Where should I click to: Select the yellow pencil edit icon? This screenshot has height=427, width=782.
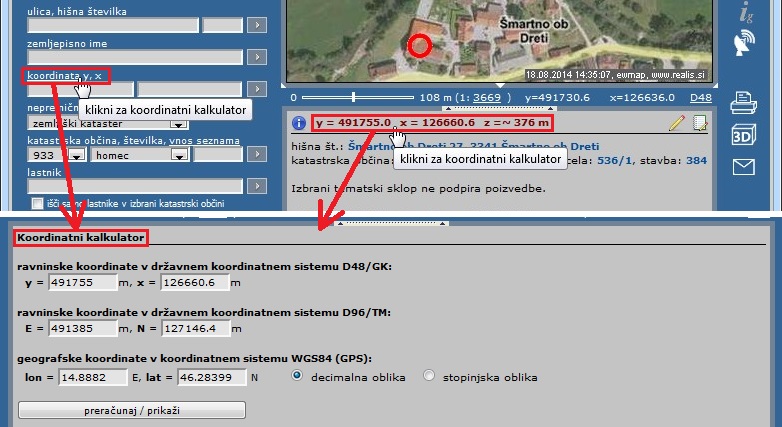pyautogui.click(x=676, y=123)
